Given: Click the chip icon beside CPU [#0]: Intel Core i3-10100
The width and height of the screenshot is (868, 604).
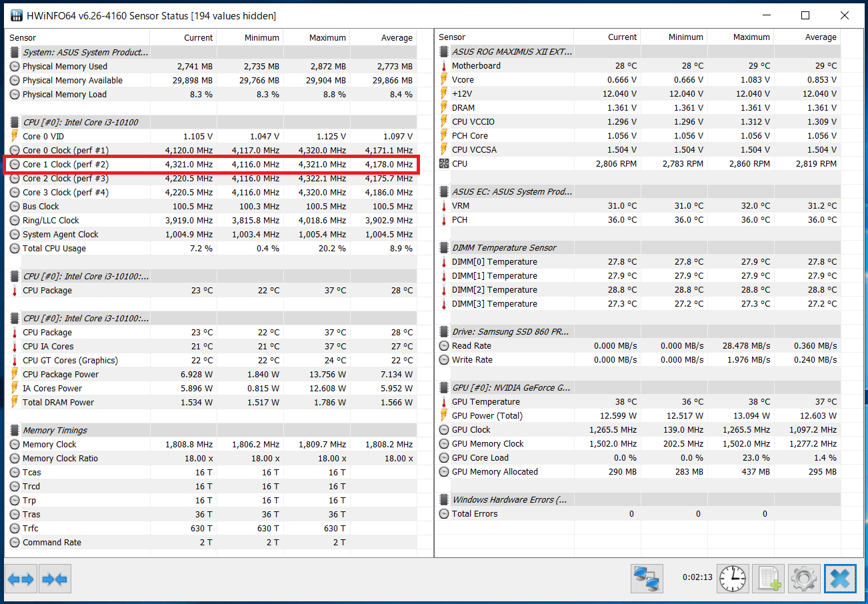Looking at the screenshot, I should [x=15, y=122].
